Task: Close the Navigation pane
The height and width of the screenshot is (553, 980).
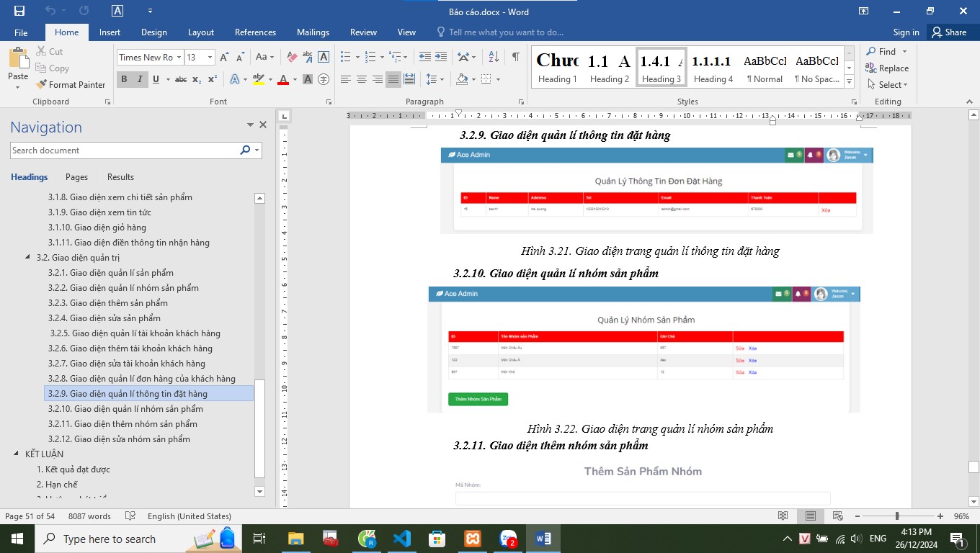Action: (x=263, y=125)
